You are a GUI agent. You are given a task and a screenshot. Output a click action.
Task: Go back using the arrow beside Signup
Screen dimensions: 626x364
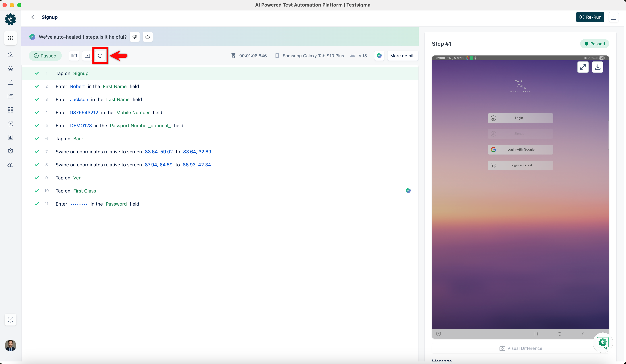[34, 17]
